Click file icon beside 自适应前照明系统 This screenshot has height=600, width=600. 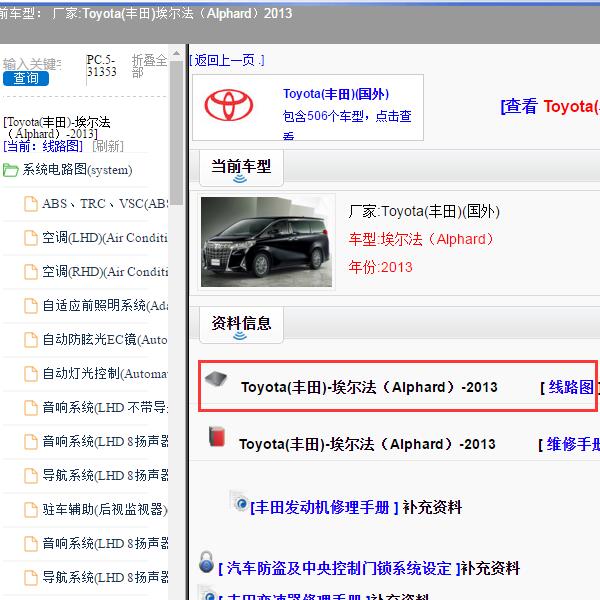tap(31, 305)
